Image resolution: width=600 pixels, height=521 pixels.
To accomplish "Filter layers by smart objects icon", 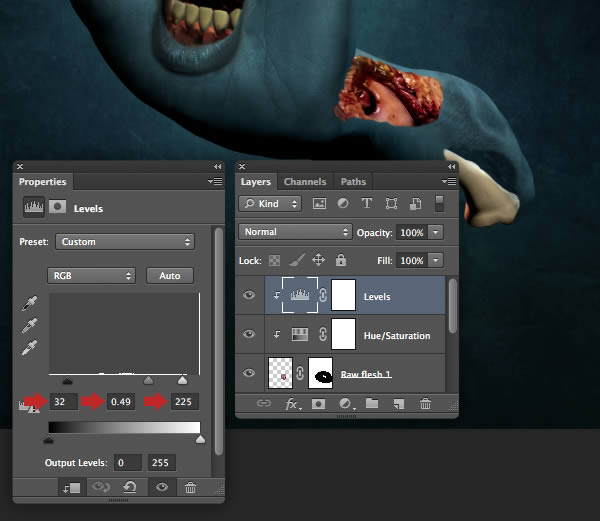I will [x=416, y=203].
